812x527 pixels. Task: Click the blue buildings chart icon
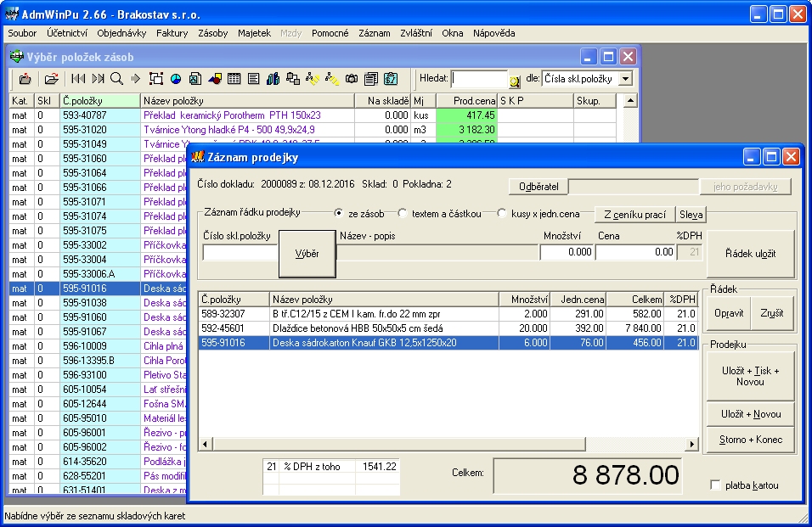click(x=273, y=79)
